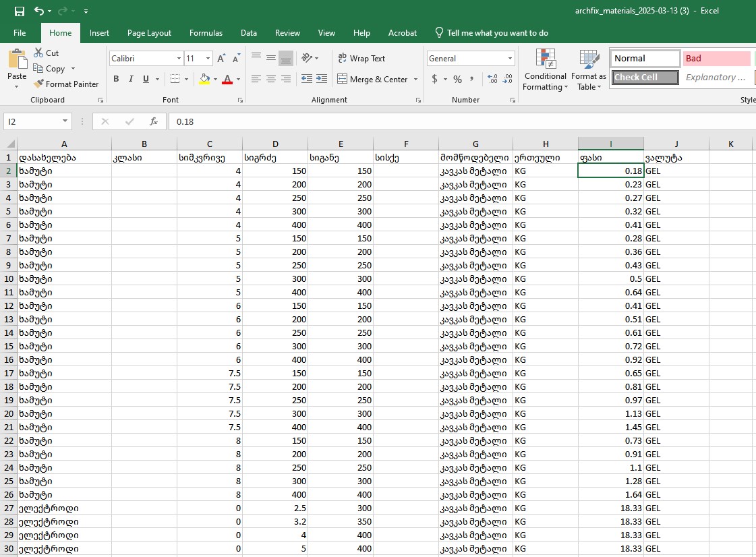
Task: Expand the Conditional Formatting menu
Action: click(x=546, y=70)
